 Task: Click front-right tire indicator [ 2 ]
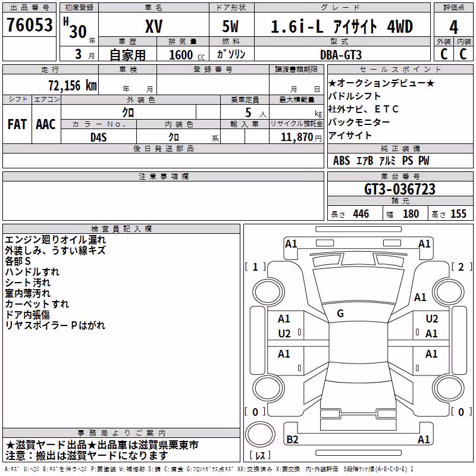[x=461, y=267]
